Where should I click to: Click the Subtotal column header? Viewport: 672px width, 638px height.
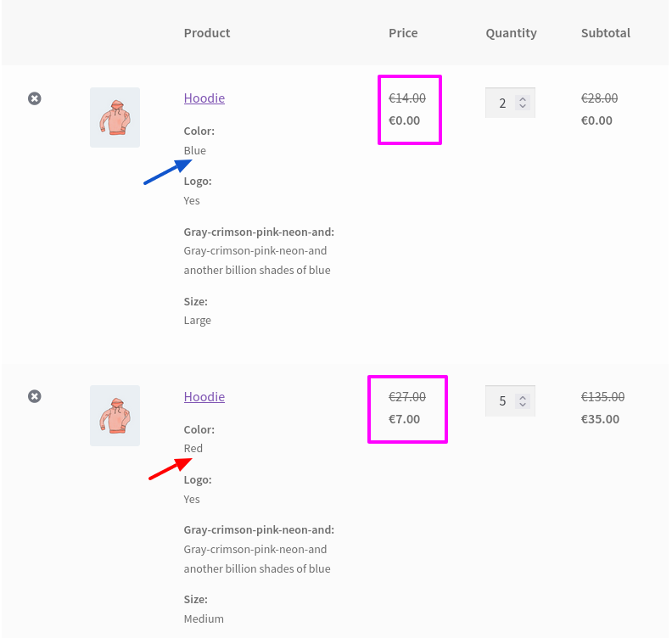pyautogui.click(x=606, y=33)
